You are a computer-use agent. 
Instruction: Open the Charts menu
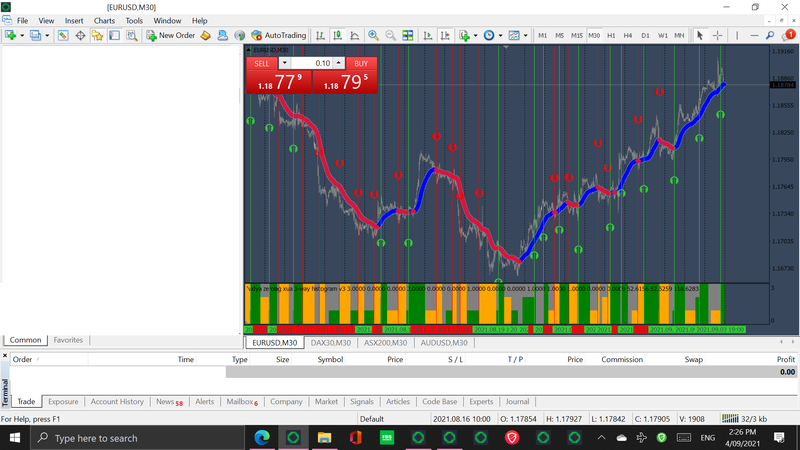[104, 21]
